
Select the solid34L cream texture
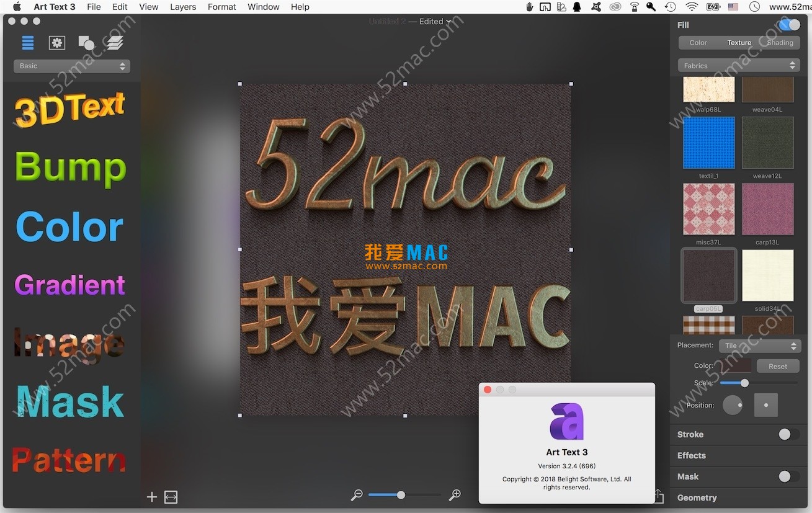coord(768,275)
